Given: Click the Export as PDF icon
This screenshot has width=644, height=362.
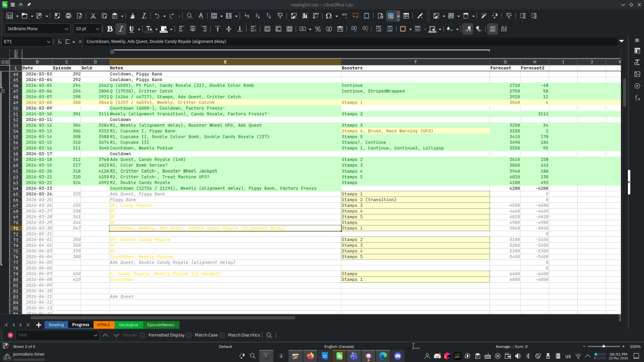Looking at the screenshot, I should point(57,16).
